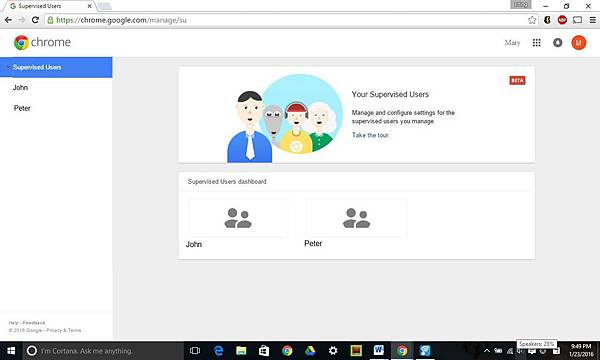The image size is (600, 360).
Task: Open the Privacy & Terms footer link
Action: (64, 330)
